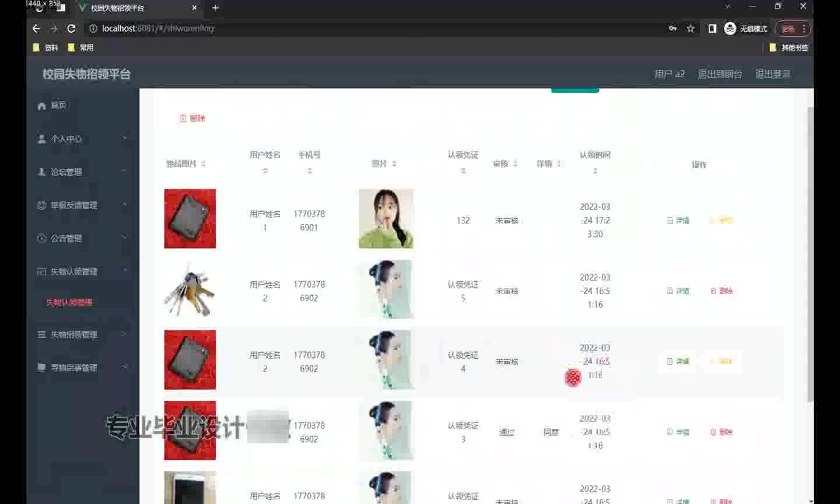View site information icon beside localhost URL
Screen dimensions: 840x504
tap(93, 29)
